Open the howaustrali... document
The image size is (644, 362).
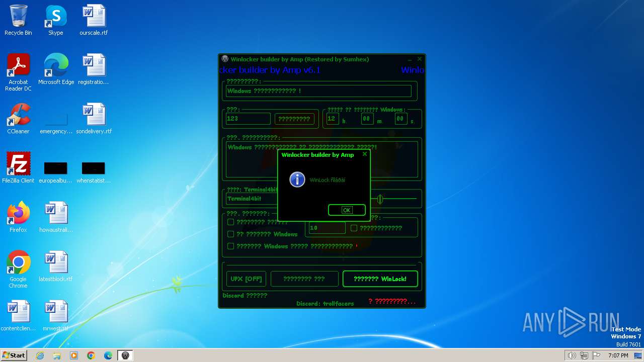coord(56,217)
